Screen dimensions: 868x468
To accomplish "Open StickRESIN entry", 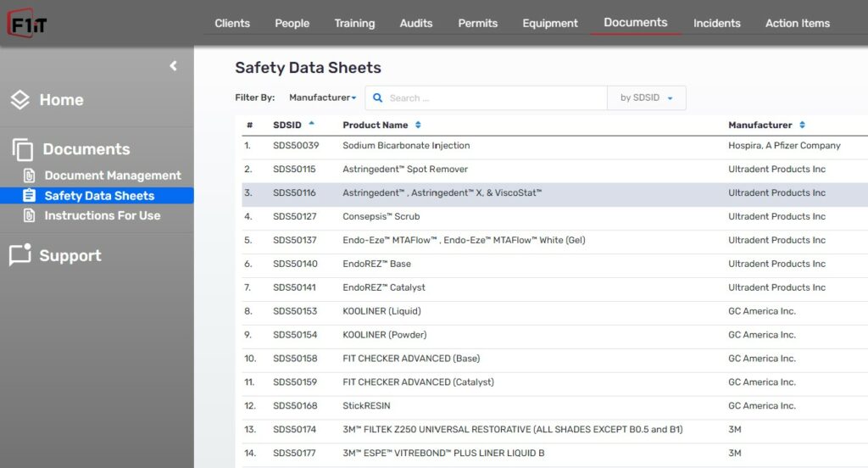I will [366, 406].
